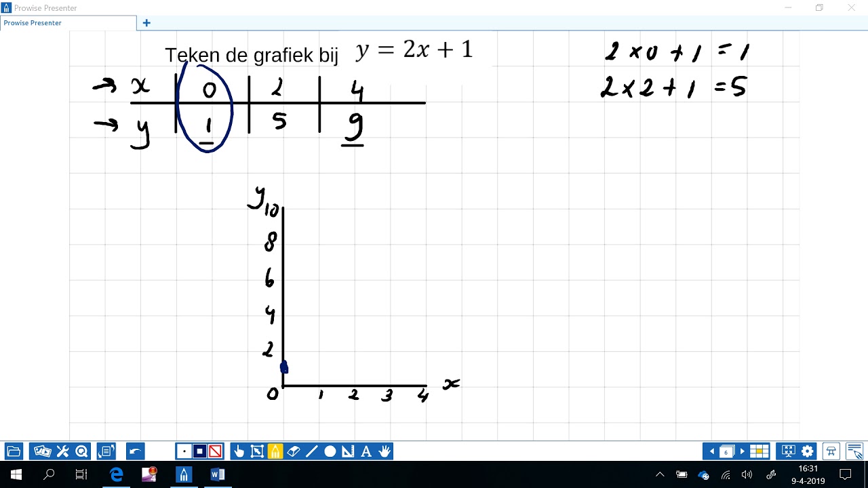Screen dimensions: 868x488
Task: Start presentation mode screen icon
Action: pos(788,451)
